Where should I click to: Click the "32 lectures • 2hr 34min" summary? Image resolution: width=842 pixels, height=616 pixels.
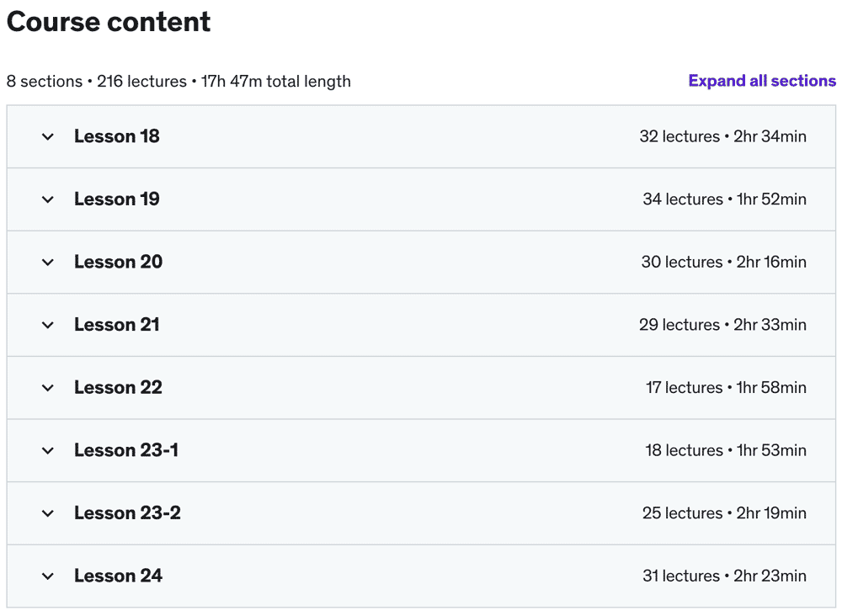tap(722, 136)
